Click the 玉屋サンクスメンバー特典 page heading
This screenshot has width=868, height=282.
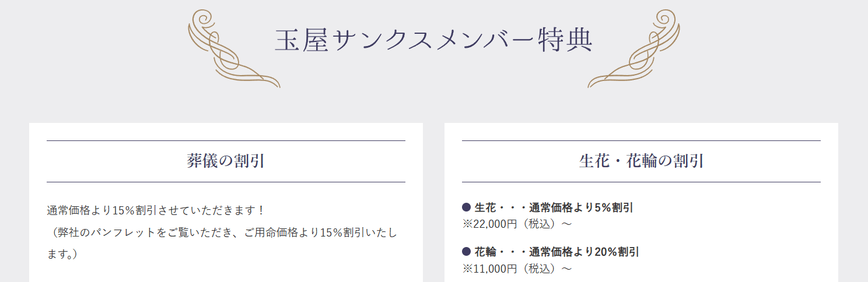tap(434, 40)
